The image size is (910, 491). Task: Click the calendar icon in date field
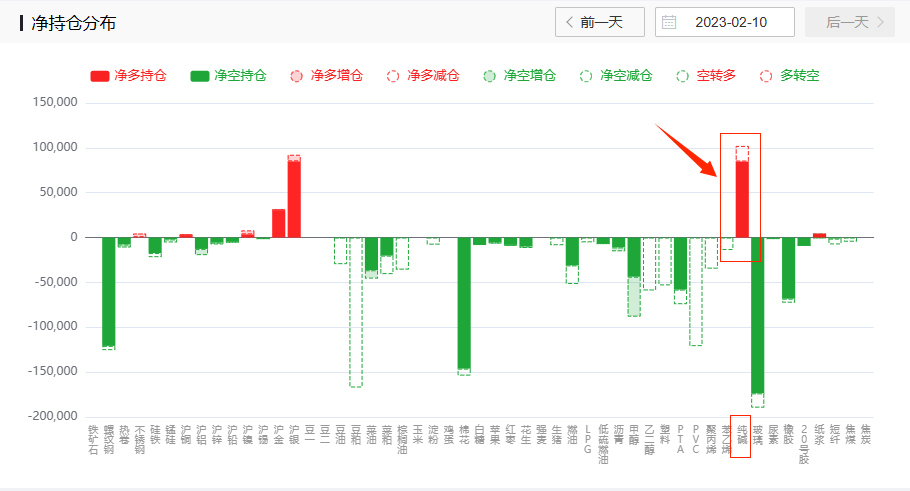pyautogui.click(x=670, y=22)
